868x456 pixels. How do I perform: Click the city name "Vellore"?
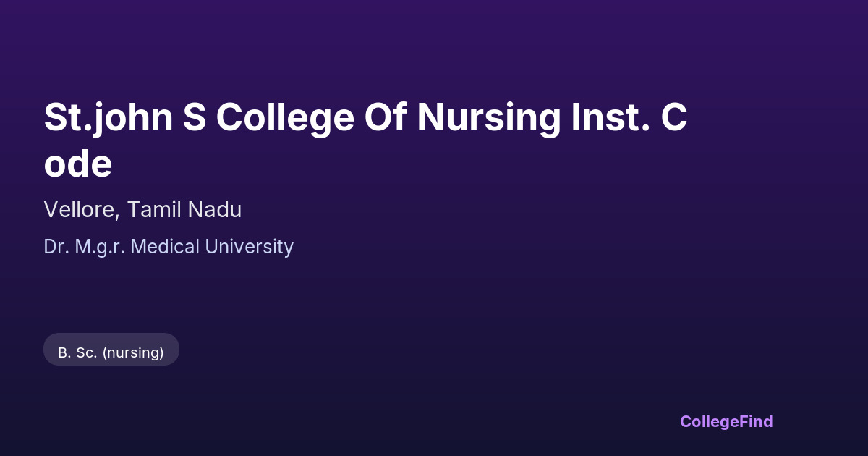pyautogui.click(x=79, y=209)
